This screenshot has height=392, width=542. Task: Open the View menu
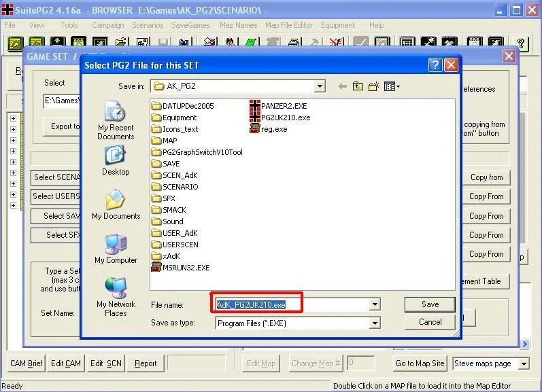pyautogui.click(x=37, y=25)
